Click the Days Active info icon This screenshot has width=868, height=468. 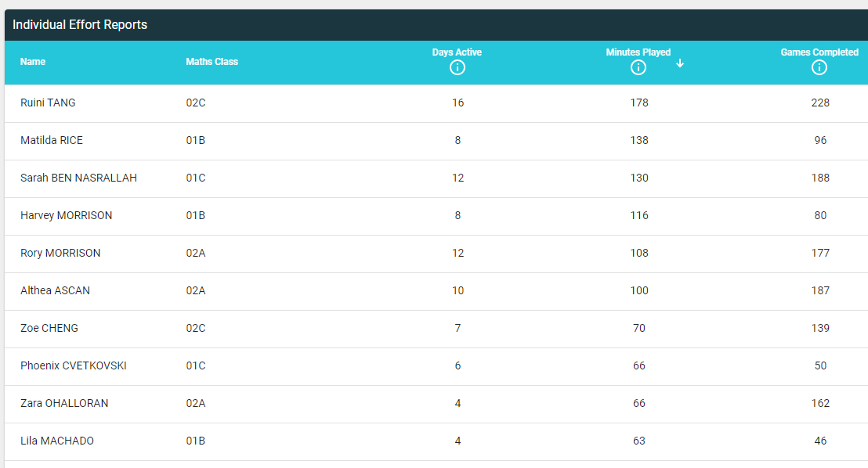coord(458,68)
